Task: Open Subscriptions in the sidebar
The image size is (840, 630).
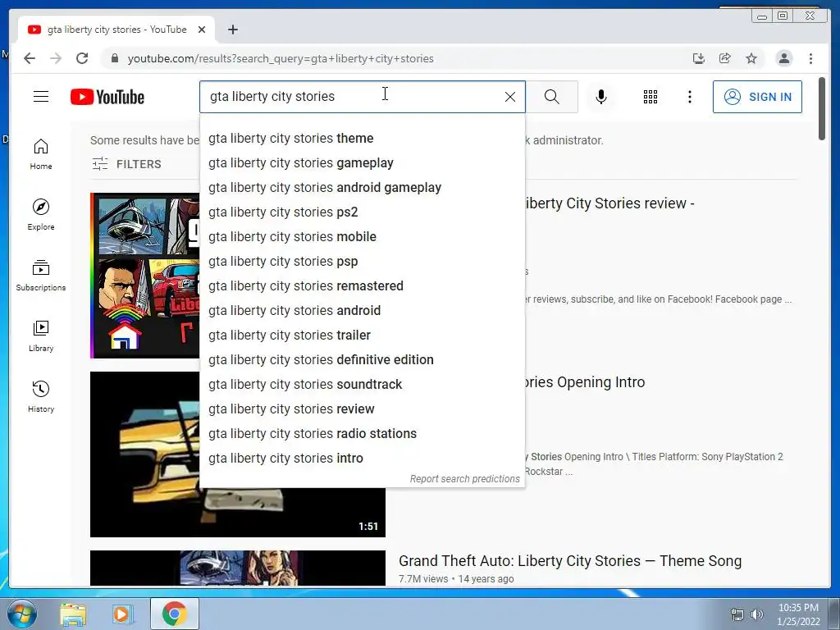Action: pyautogui.click(x=41, y=276)
